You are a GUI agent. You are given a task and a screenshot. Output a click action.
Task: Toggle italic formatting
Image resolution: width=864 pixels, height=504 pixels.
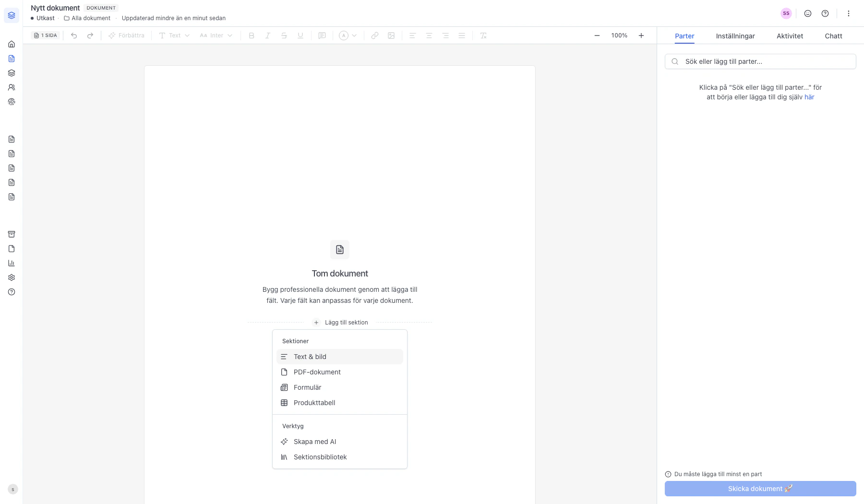pos(268,36)
